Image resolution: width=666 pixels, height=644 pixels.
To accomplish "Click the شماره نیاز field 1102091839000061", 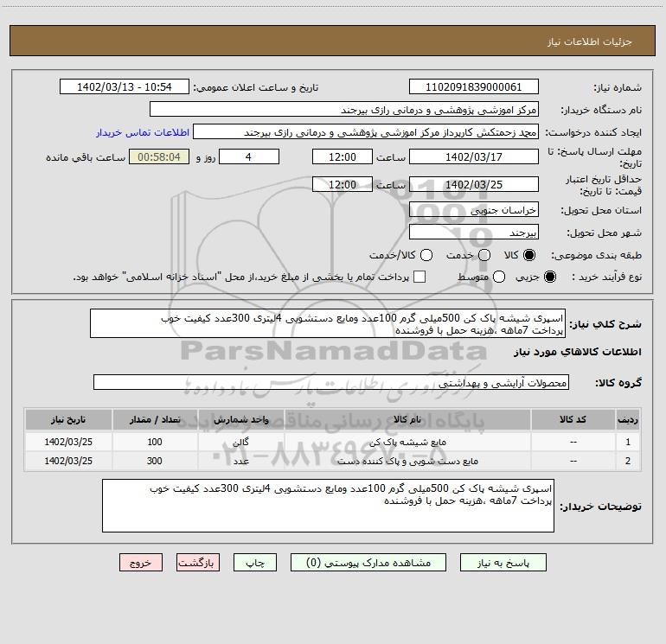I will (474, 86).
